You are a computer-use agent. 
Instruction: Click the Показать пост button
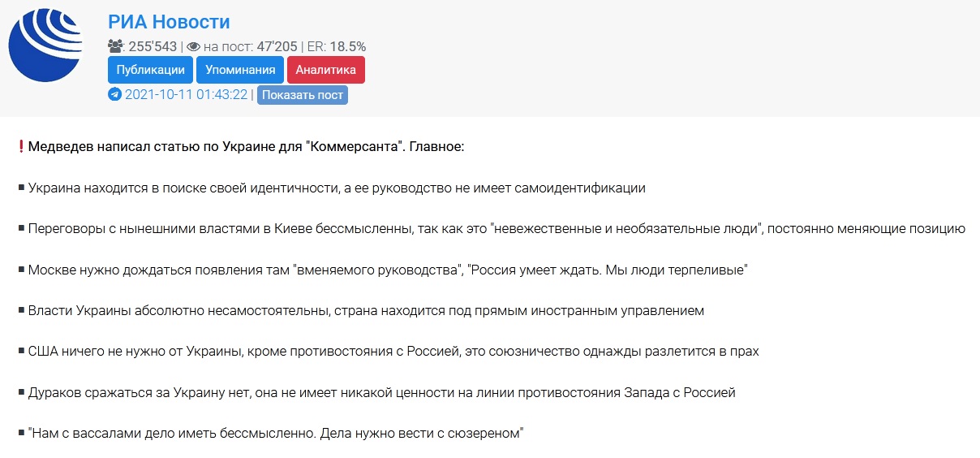click(302, 94)
